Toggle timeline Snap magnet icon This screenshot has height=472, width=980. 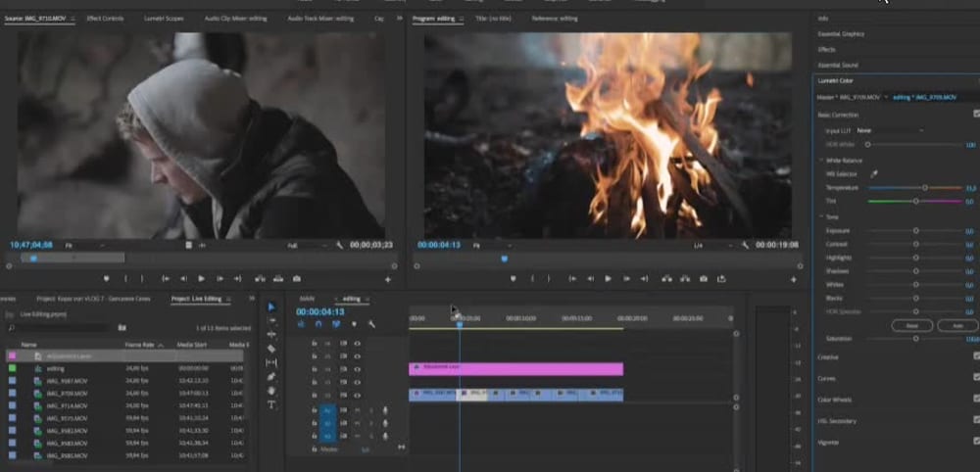point(318,324)
